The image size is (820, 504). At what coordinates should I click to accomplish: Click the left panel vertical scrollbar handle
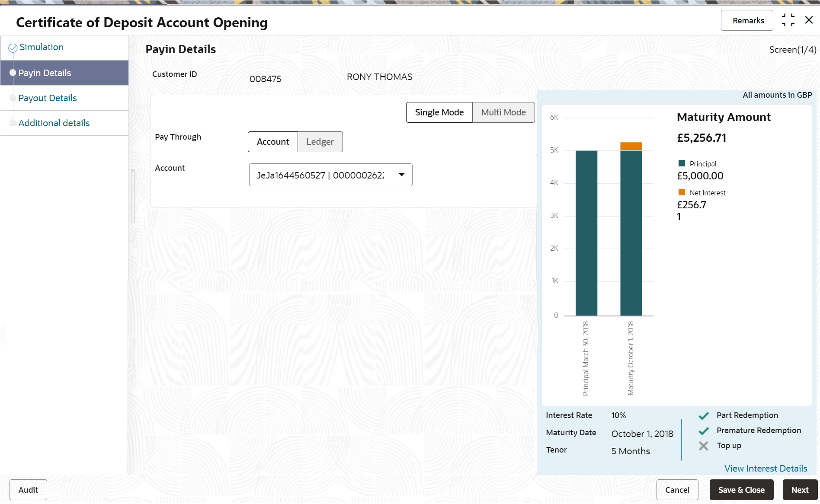133,197
